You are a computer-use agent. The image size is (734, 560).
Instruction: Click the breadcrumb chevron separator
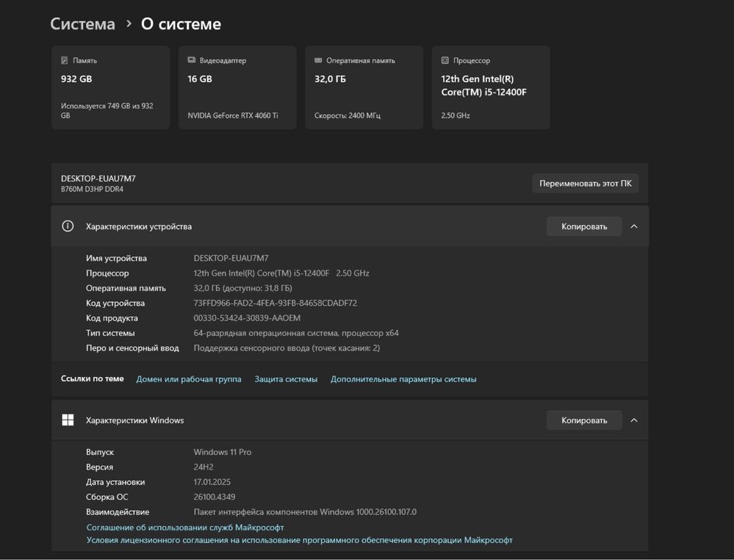click(129, 24)
